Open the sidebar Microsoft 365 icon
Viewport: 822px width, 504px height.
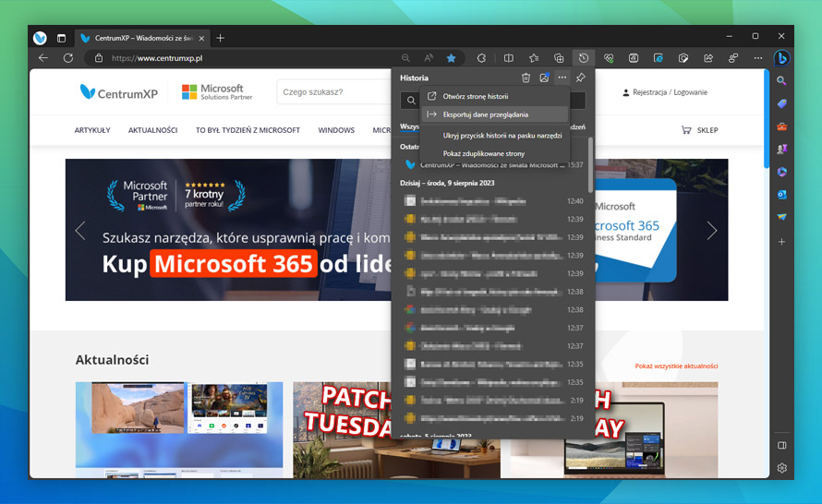tap(781, 172)
